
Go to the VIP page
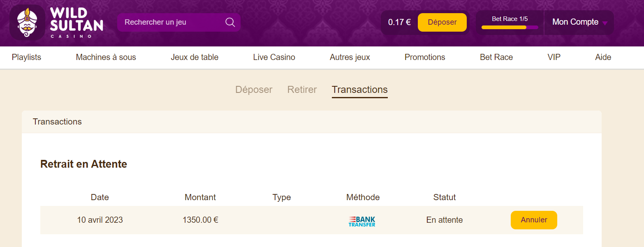[554, 57]
